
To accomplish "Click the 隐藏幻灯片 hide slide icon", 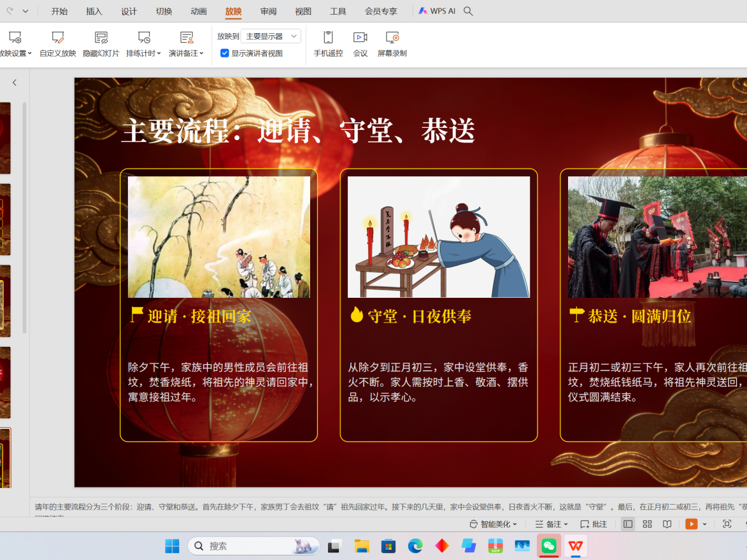I will click(x=101, y=38).
